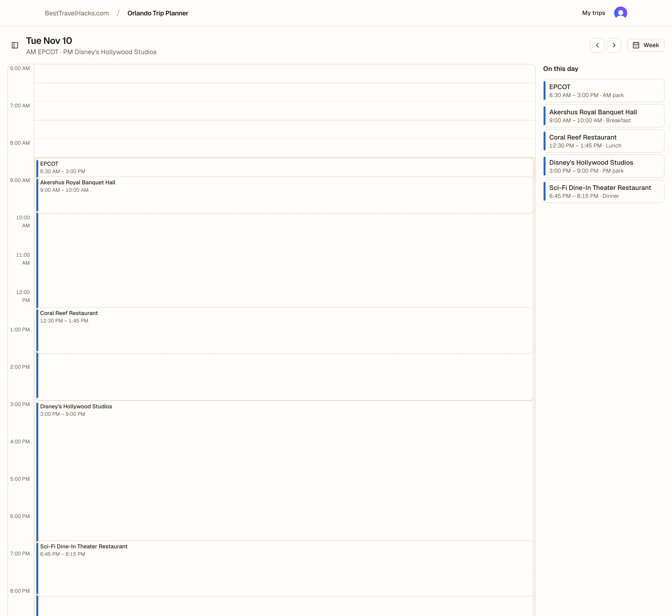This screenshot has height=616, width=672.
Task: Open Sci-Fi Dine-In Theater calendar event
Action: pos(284,568)
